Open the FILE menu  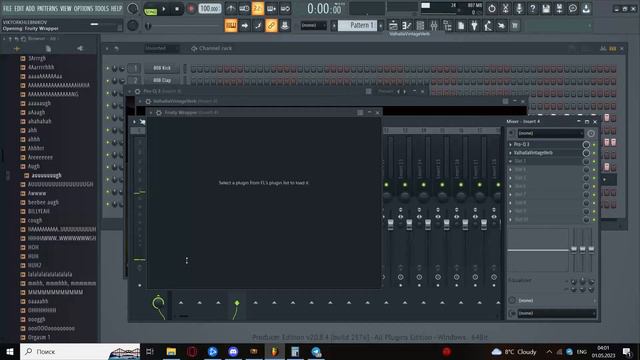pos(7,8)
